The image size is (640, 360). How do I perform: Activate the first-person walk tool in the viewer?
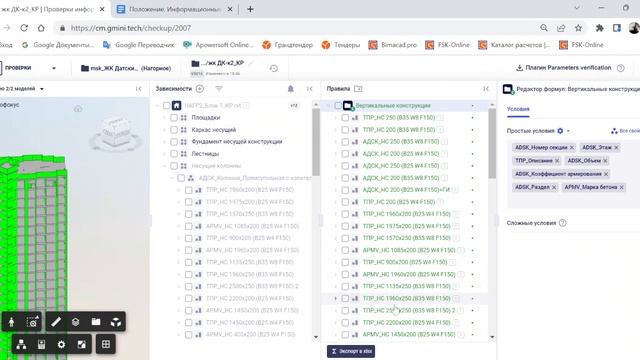[x=11, y=322]
